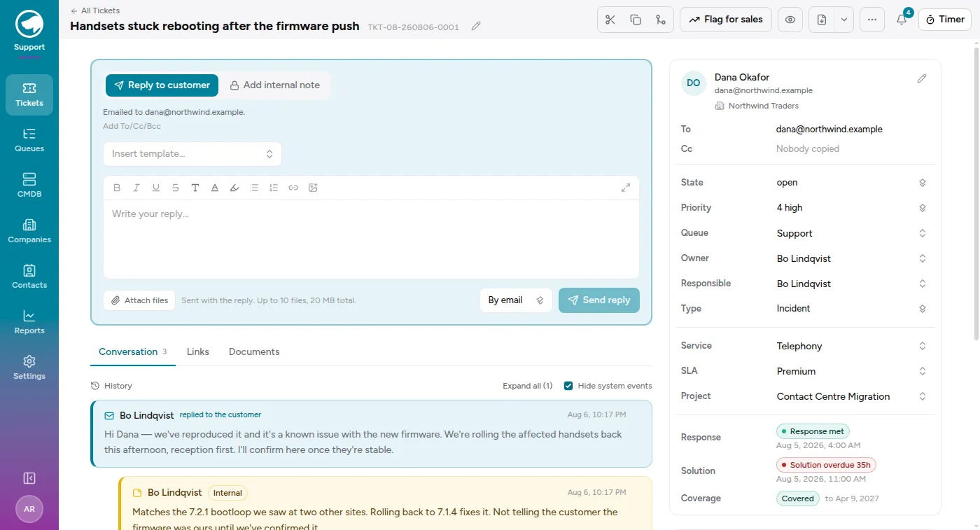Viewport: 980px width, 530px height.
Task: Click the Flag for sales button
Action: [x=726, y=20]
